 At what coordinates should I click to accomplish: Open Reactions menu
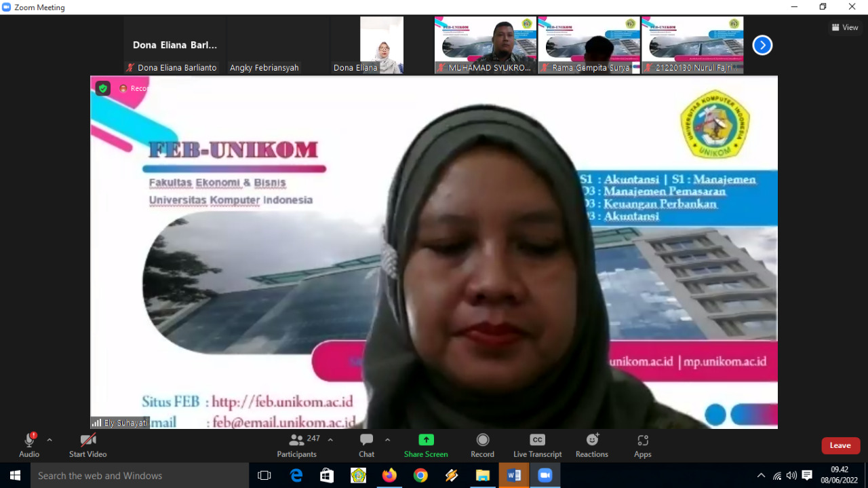point(592,445)
